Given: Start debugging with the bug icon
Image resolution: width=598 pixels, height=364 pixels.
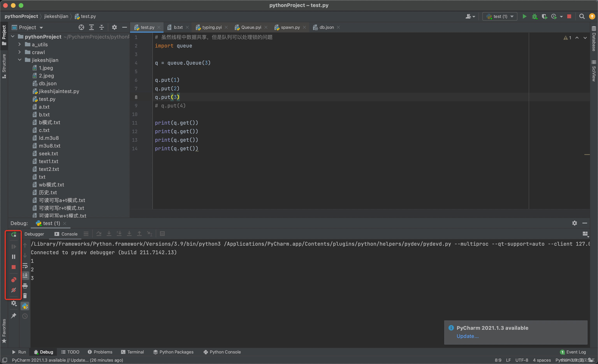Looking at the screenshot, I should pos(534,16).
